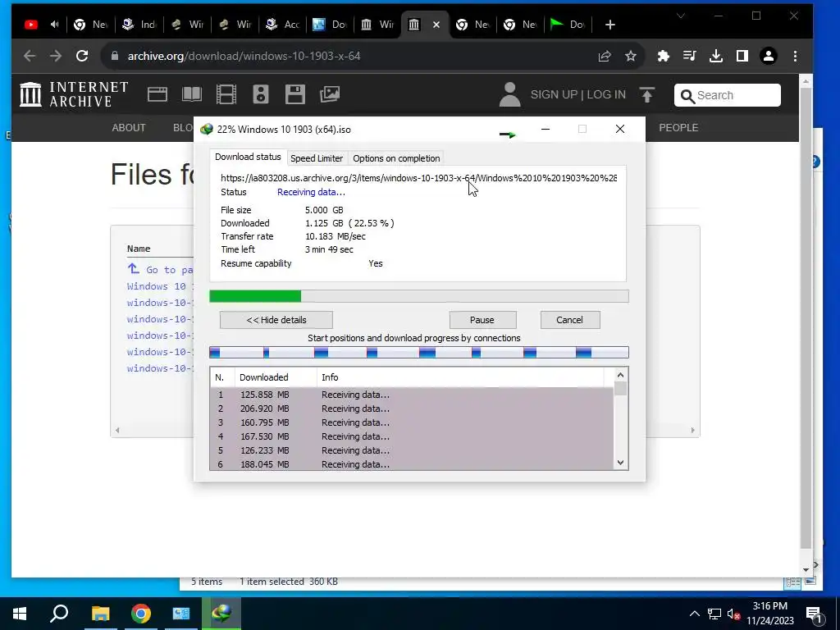Open a new Chrome tab with plus button
The height and width of the screenshot is (630, 840).
609,25
